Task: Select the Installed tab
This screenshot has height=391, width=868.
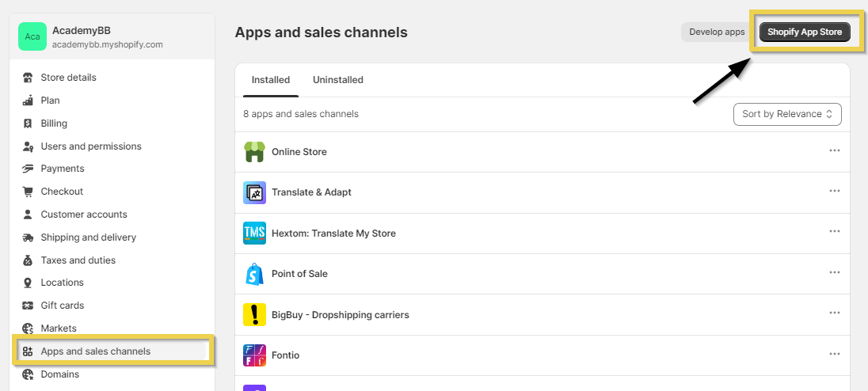Action: point(271,80)
